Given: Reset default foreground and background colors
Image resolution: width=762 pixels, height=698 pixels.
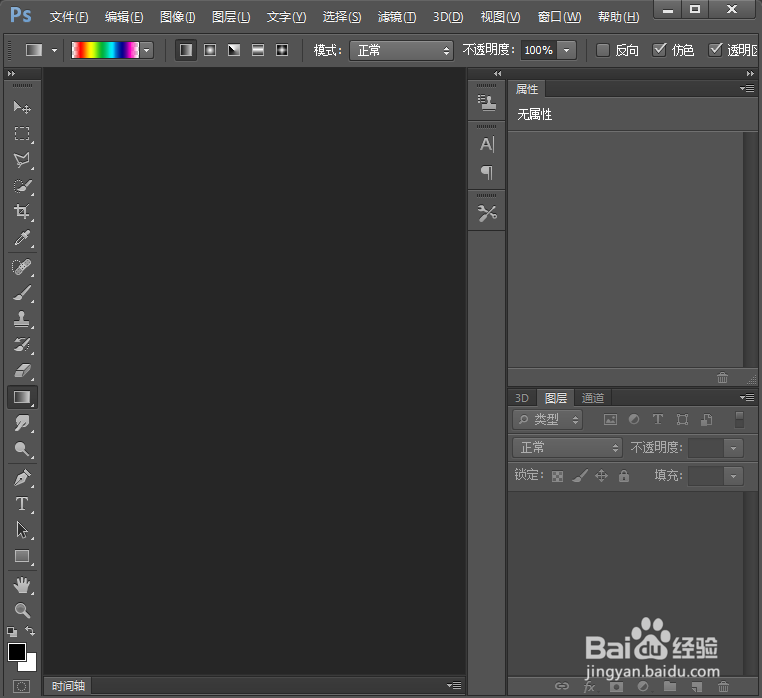Looking at the screenshot, I should (x=12, y=631).
